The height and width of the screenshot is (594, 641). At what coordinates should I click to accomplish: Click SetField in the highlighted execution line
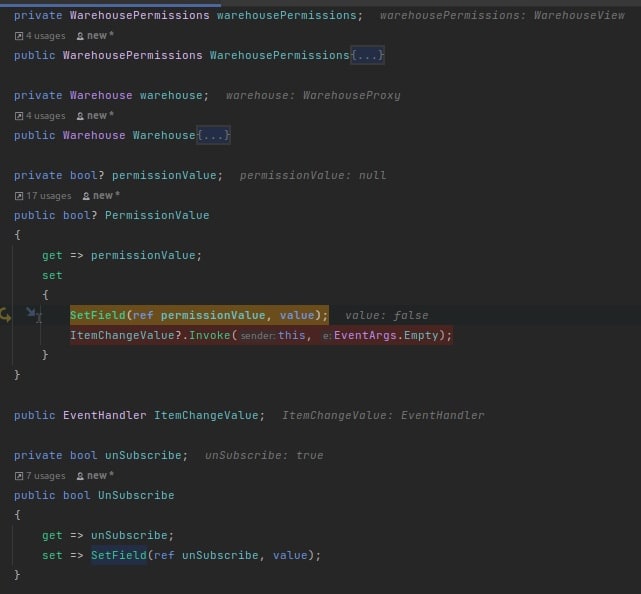pyautogui.click(x=98, y=315)
